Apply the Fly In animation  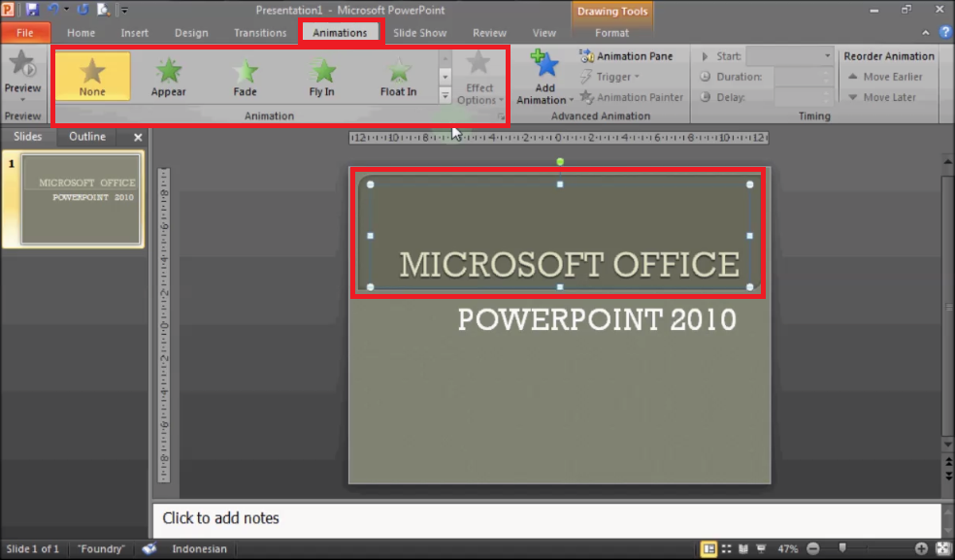click(321, 76)
